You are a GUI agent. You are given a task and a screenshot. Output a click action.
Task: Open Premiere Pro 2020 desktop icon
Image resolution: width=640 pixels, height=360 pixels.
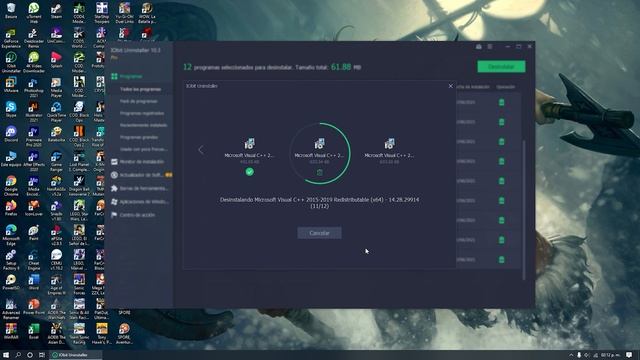pyautogui.click(x=33, y=136)
